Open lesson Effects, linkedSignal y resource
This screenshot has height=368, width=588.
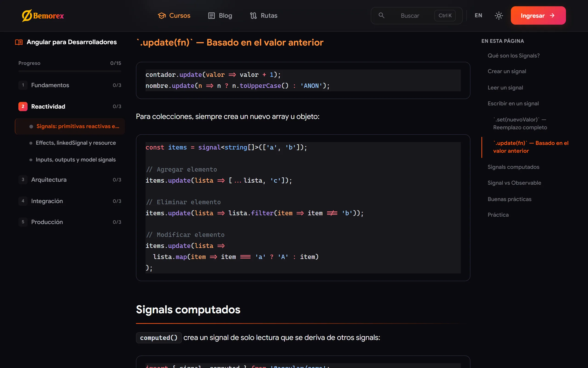[76, 143]
